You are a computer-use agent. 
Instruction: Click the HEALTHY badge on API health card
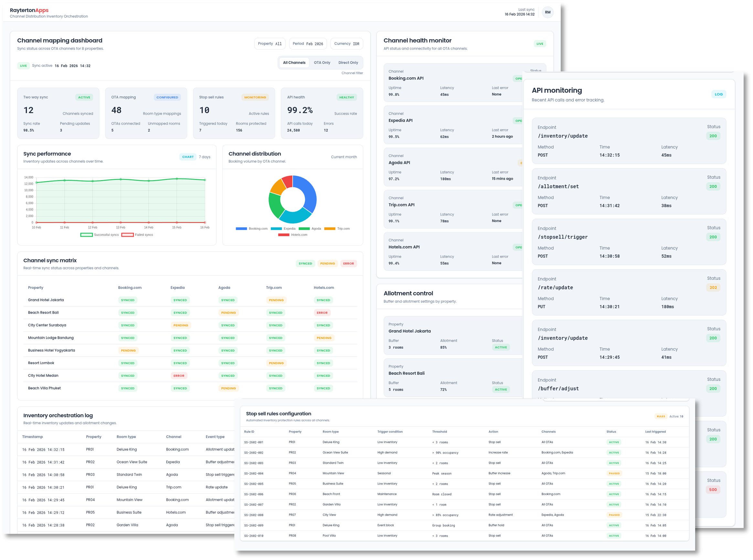pyautogui.click(x=346, y=97)
